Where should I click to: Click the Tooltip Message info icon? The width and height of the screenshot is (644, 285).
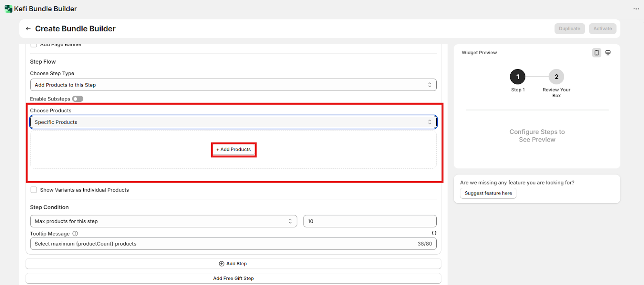coord(75,234)
